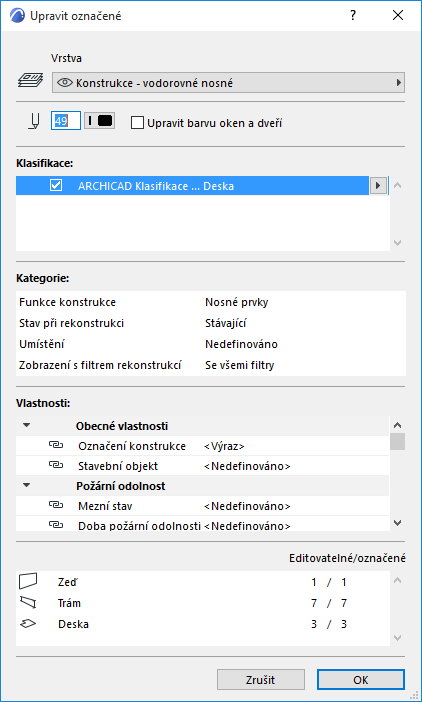Click Zrušit button

260,680
